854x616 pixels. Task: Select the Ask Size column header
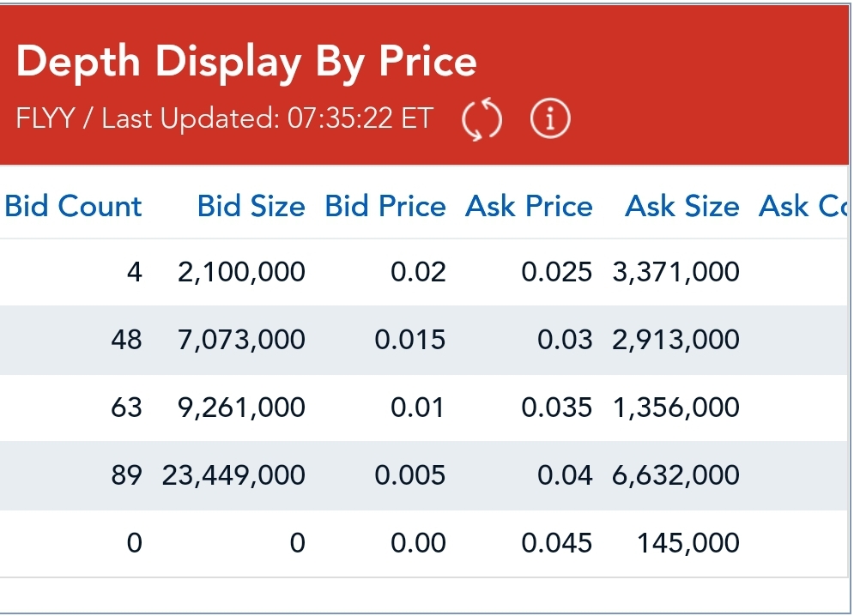point(681,207)
